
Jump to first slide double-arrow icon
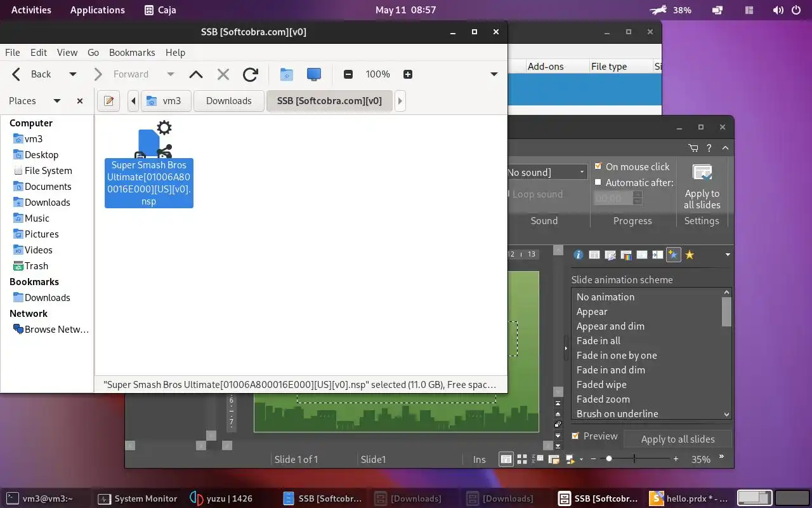click(x=558, y=403)
